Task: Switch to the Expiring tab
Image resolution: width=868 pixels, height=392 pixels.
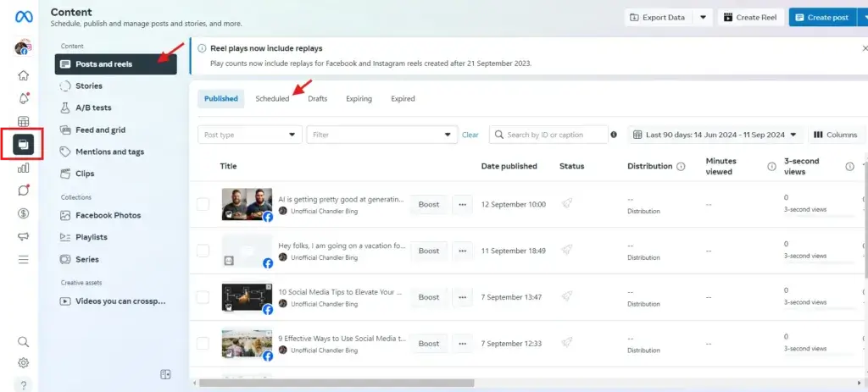Action: (x=359, y=99)
